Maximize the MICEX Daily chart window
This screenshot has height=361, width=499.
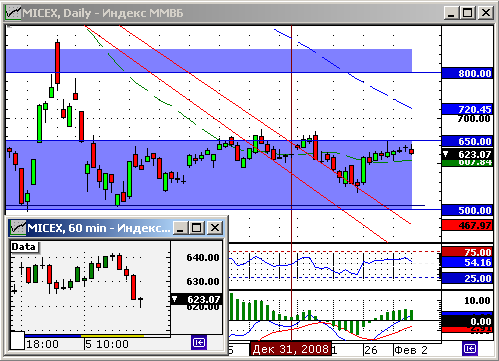[x=468, y=13]
